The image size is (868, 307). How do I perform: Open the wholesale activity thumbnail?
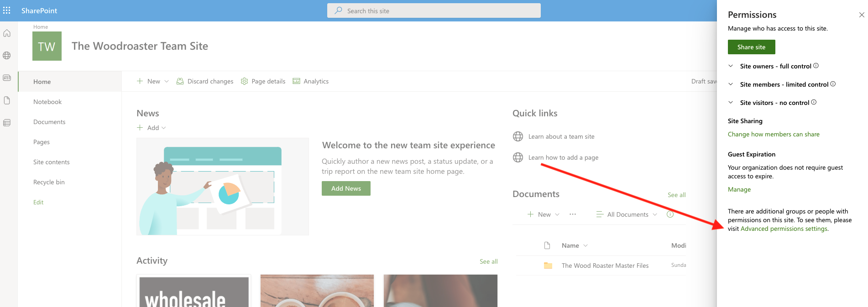tap(194, 291)
